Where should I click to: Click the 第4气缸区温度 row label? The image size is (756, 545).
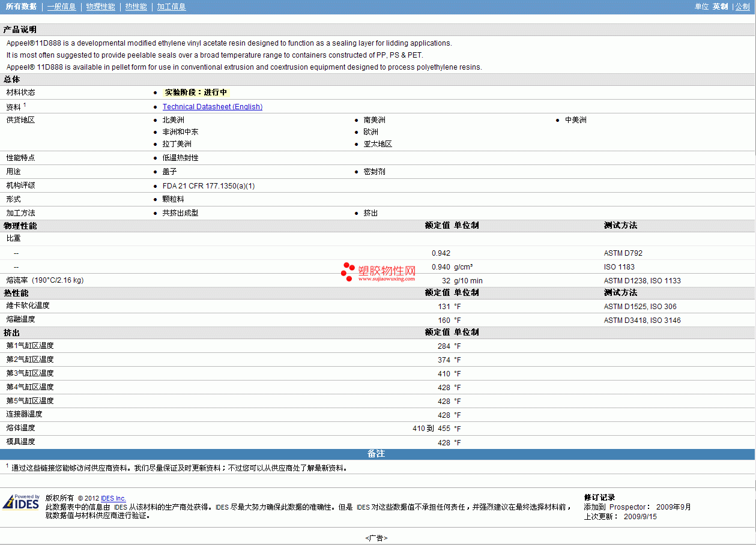pyautogui.click(x=30, y=387)
